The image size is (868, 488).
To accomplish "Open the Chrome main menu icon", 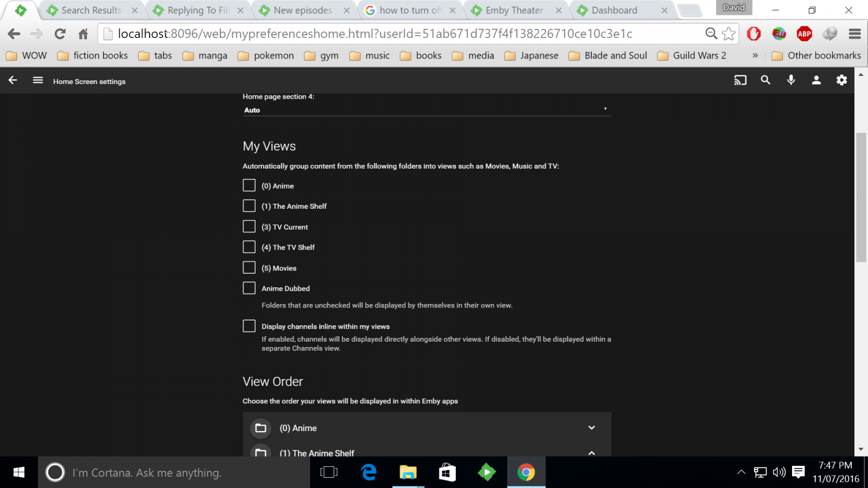I will coord(855,34).
